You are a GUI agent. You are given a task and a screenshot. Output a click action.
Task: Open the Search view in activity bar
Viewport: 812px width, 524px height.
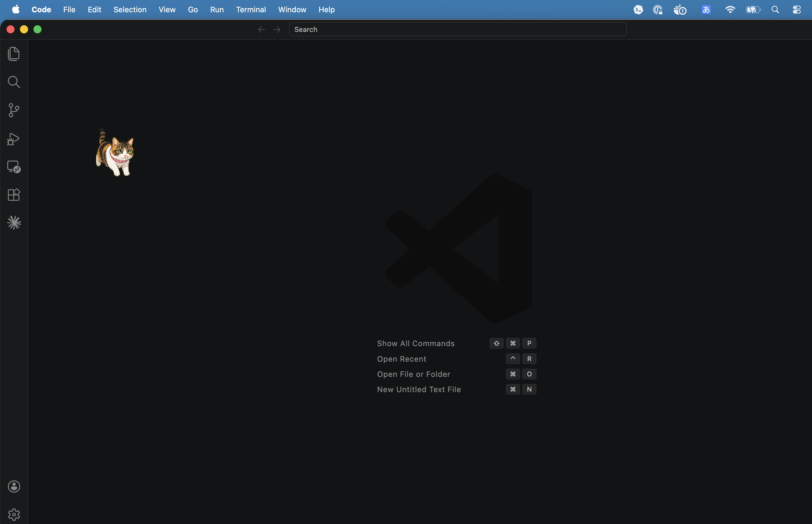[x=13, y=82]
